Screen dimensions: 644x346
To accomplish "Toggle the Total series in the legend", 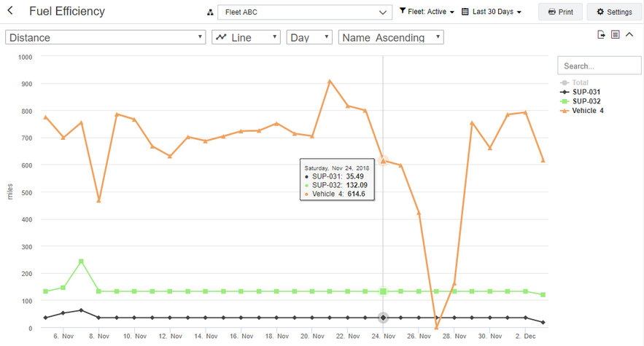I will 575,82.
